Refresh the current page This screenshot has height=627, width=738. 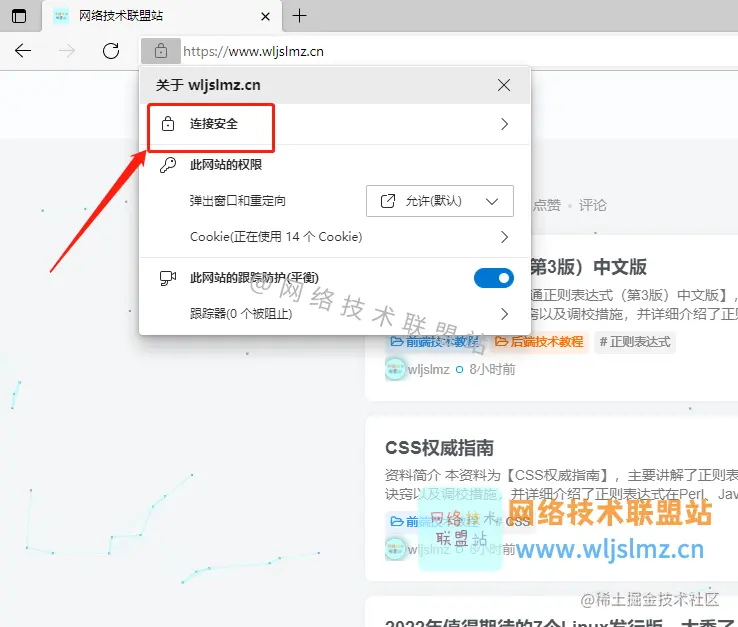(x=111, y=51)
